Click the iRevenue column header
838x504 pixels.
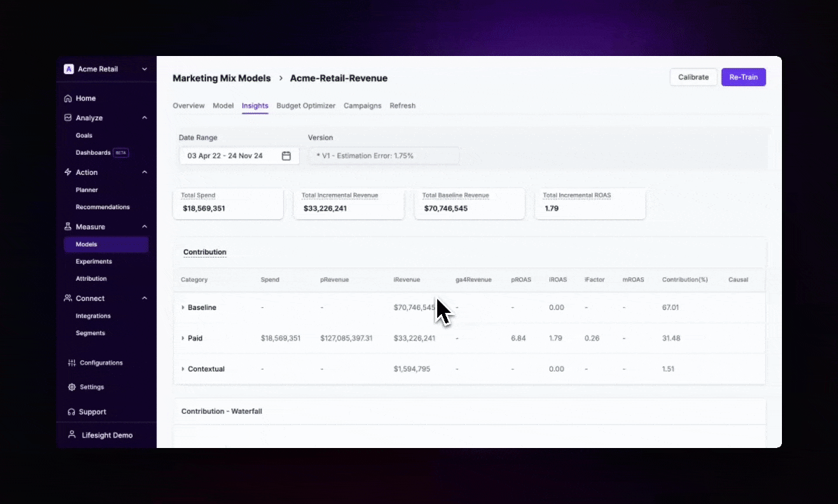(x=406, y=280)
